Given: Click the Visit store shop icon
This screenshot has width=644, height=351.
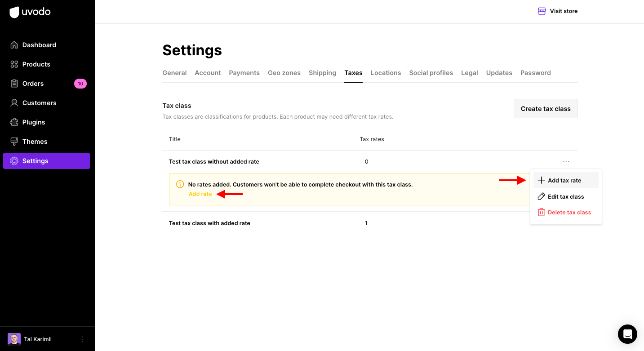Looking at the screenshot, I should click(x=542, y=11).
